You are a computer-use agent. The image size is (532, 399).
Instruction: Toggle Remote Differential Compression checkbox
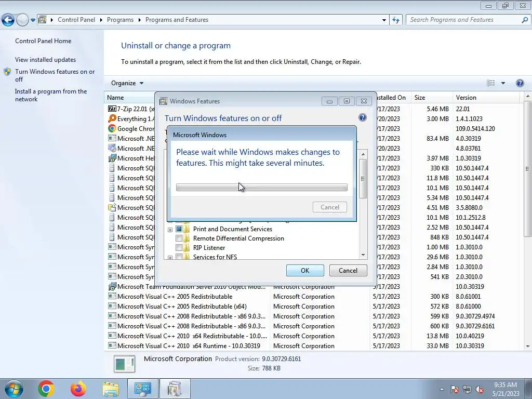(x=179, y=238)
